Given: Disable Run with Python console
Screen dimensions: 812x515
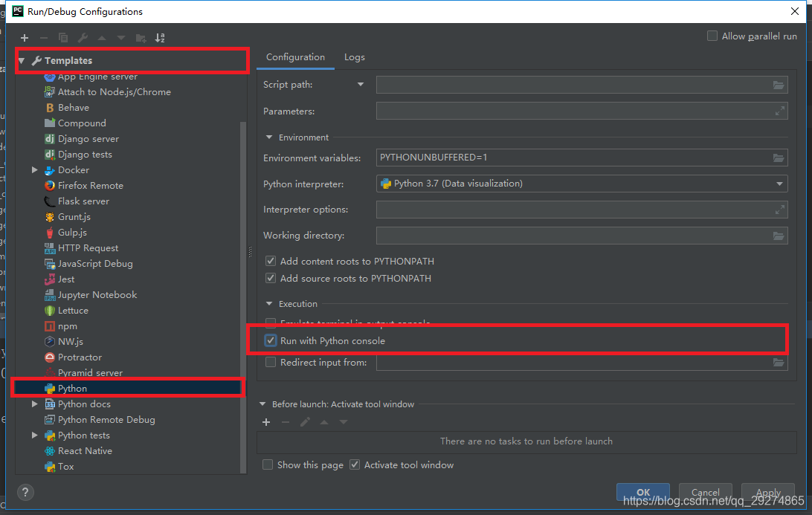Looking at the screenshot, I should point(270,340).
